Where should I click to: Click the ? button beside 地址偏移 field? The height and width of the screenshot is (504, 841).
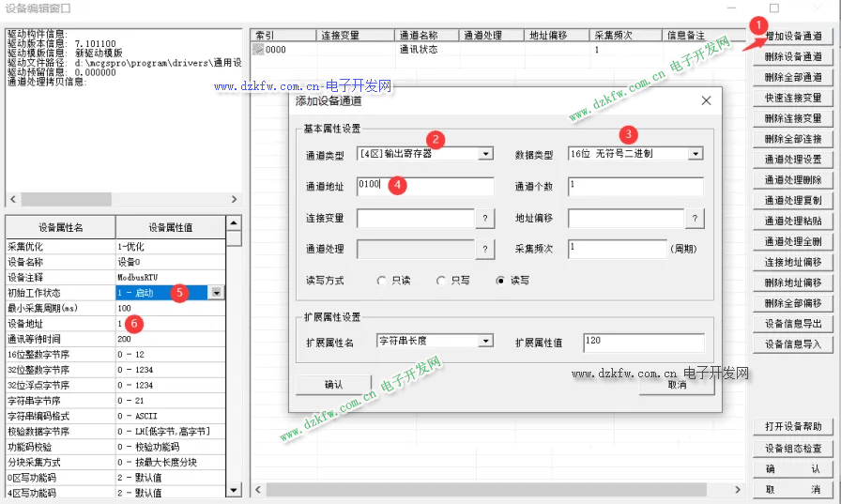695,218
